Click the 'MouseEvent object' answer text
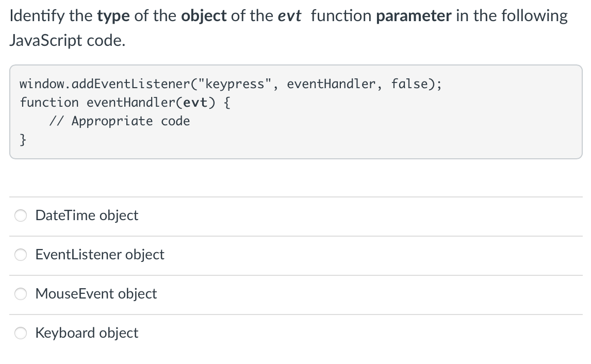The height and width of the screenshot is (364, 591). pos(96,294)
